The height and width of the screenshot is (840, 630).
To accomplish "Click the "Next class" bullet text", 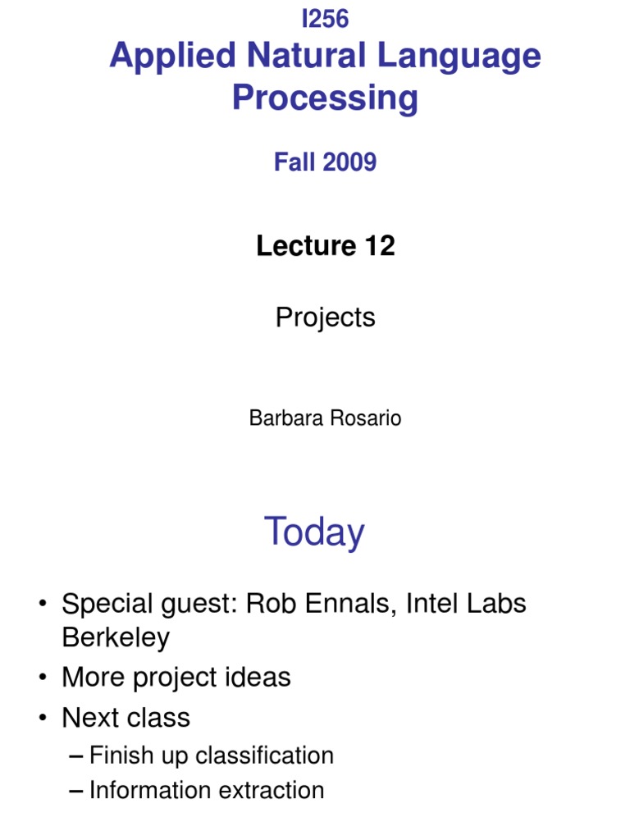I will pyautogui.click(x=126, y=718).
